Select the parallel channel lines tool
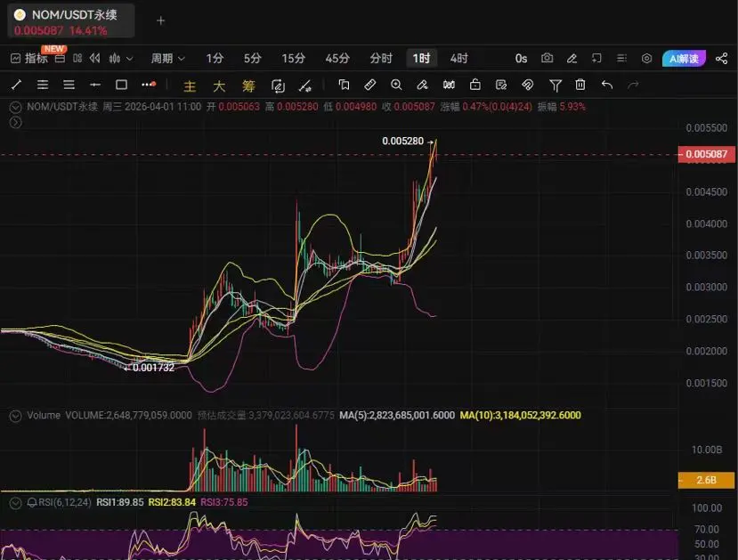 (43, 85)
